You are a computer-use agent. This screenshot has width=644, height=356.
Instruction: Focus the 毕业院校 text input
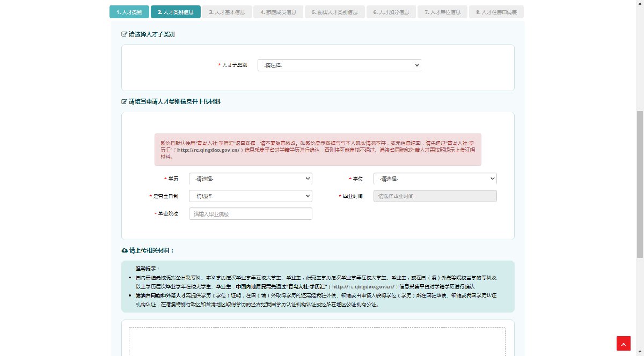[x=251, y=214]
